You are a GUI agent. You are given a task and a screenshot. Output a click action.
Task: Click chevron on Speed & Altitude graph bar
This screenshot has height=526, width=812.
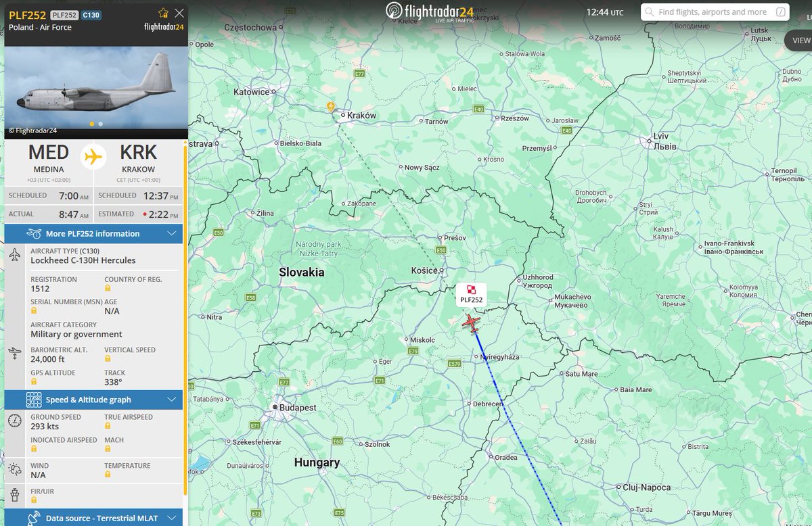[x=171, y=400]
